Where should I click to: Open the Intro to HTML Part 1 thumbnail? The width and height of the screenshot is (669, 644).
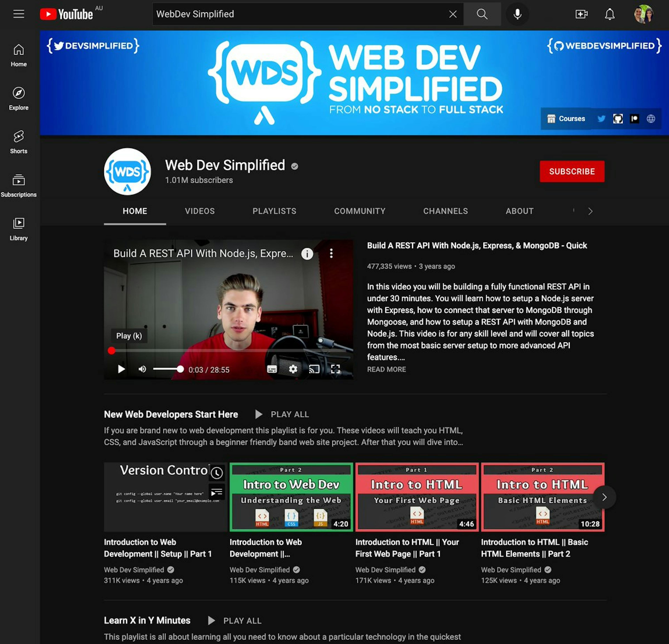click(x=417, y=497)
